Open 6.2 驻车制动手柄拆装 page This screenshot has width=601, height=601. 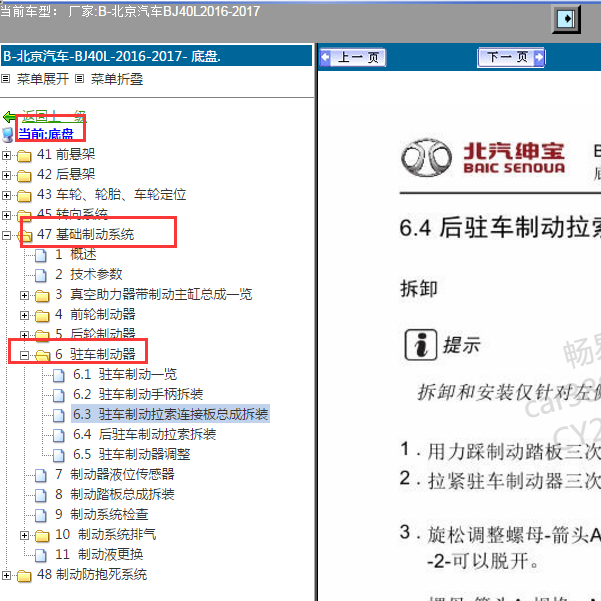[138, 394]
